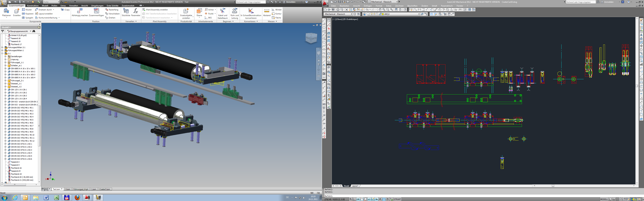Expand the Führungsschlitten:1 tree node
The height and width of the screenshot is (201, 644).
point(2,50)
